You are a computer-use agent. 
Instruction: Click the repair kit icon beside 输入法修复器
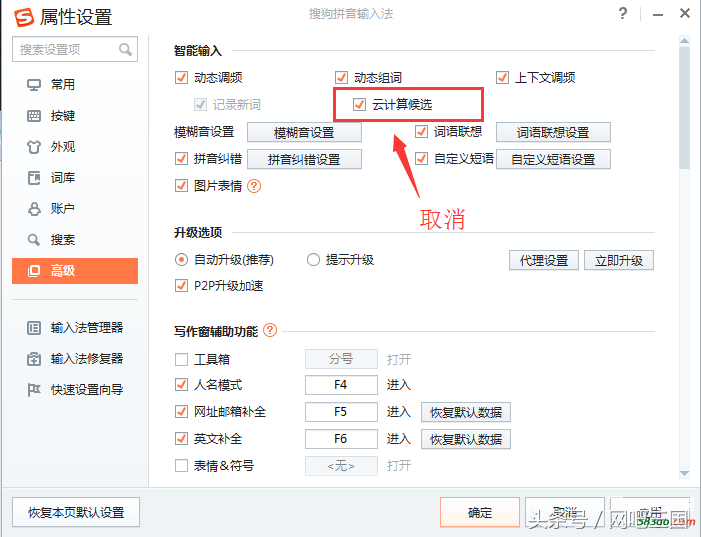[x=34, y=359]
